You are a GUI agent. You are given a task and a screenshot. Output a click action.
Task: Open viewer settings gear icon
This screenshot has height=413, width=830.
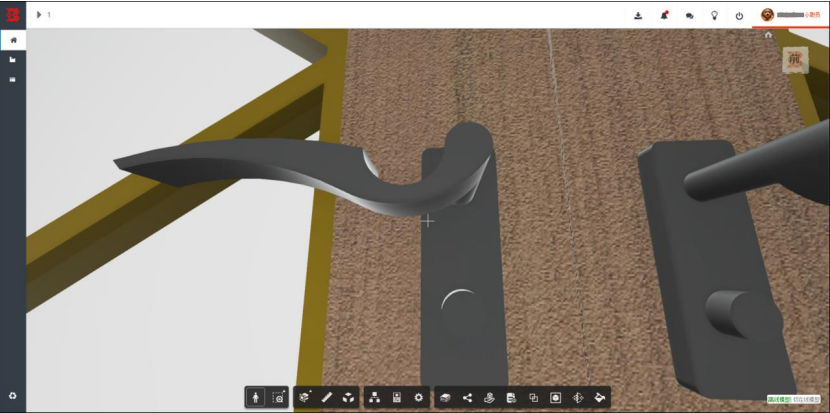tap(419, 397)
